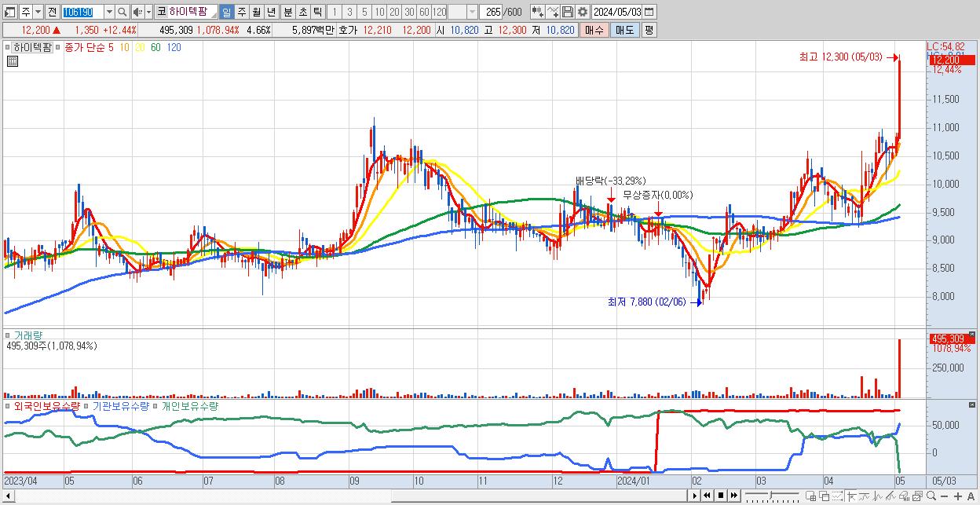Click the 매도 sell button
980x505 pixels.
[625, 30]
